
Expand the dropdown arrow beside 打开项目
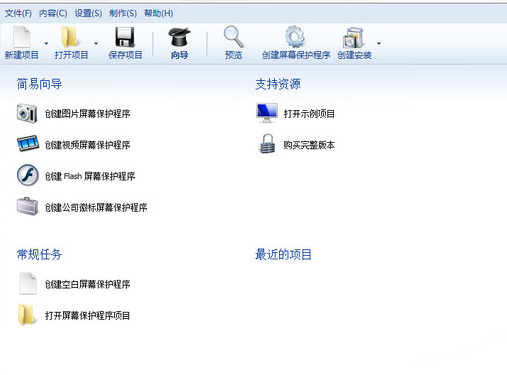(96, 43)
